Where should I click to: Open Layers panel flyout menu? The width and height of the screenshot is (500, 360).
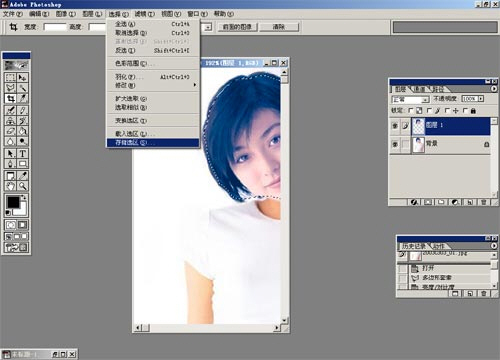[494, 89]
